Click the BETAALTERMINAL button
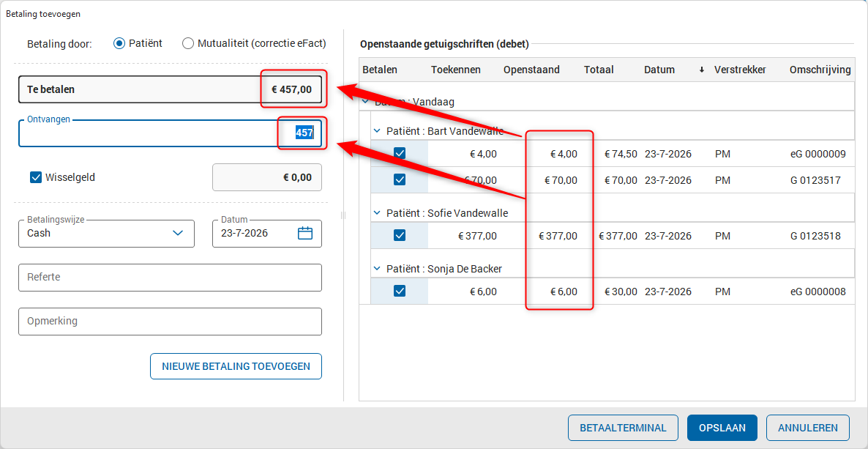This screenshot has width=868, height=449. point(623,428)
